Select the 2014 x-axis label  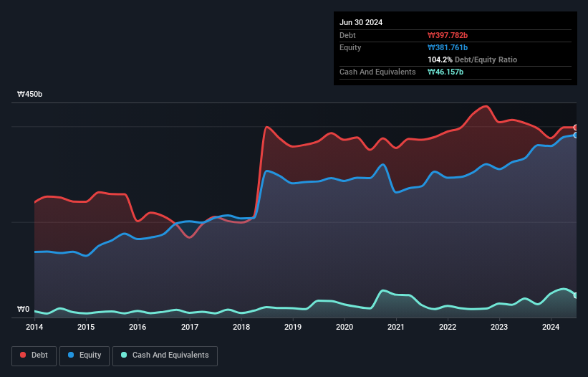click(x=34, y=327)
